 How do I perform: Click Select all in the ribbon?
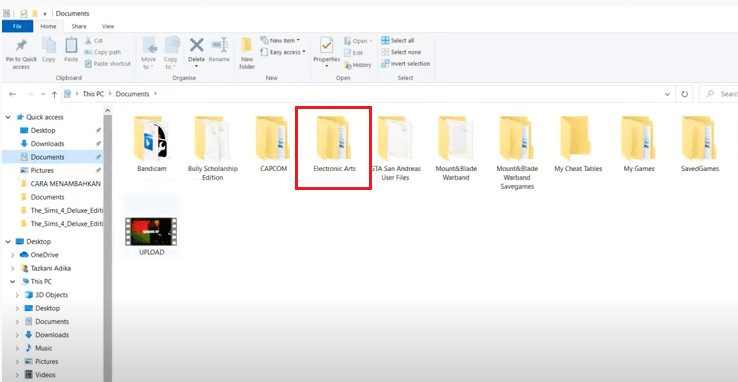[398, 40]
